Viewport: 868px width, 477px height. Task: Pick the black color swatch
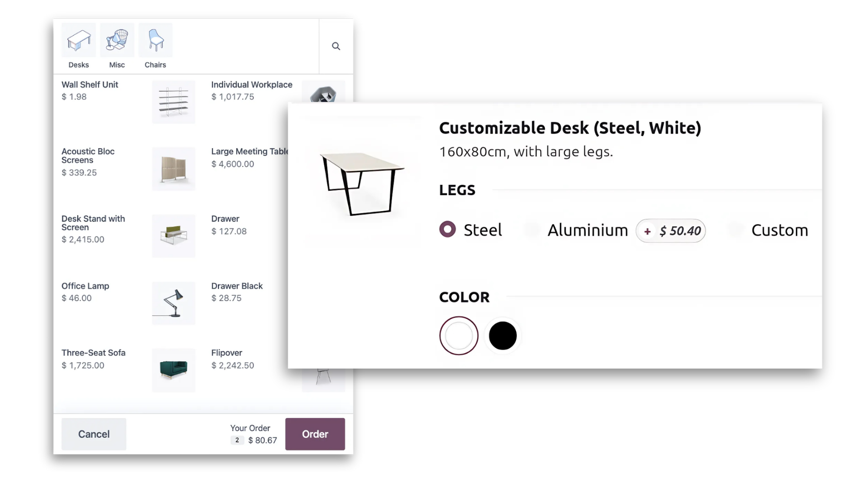click(x=503, y=336)
